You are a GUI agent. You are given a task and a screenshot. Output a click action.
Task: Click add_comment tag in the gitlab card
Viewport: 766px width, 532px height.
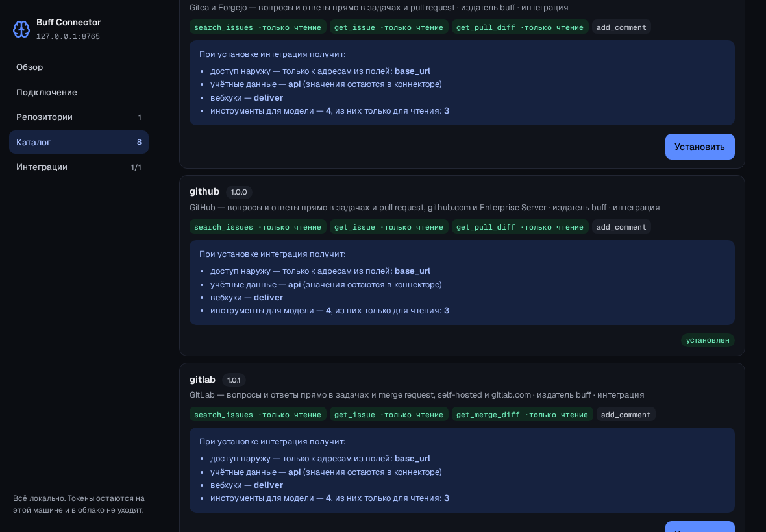click(x=626, y=415)
